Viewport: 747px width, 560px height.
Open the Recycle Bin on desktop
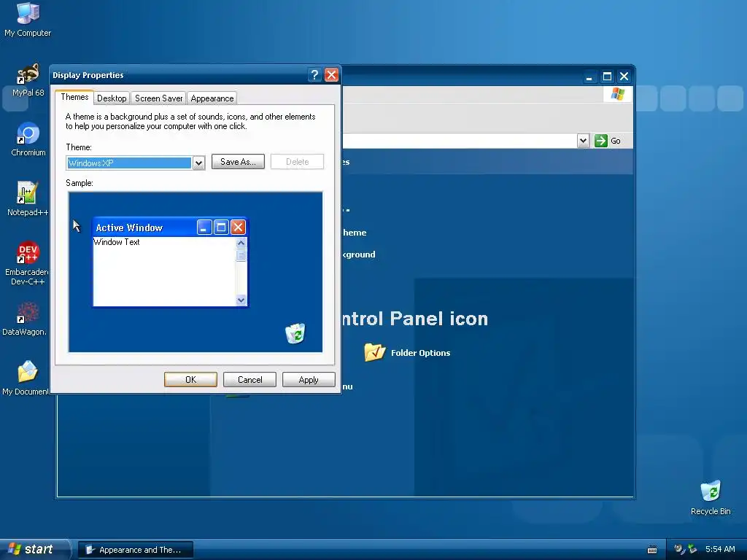[x=711, y=497]
